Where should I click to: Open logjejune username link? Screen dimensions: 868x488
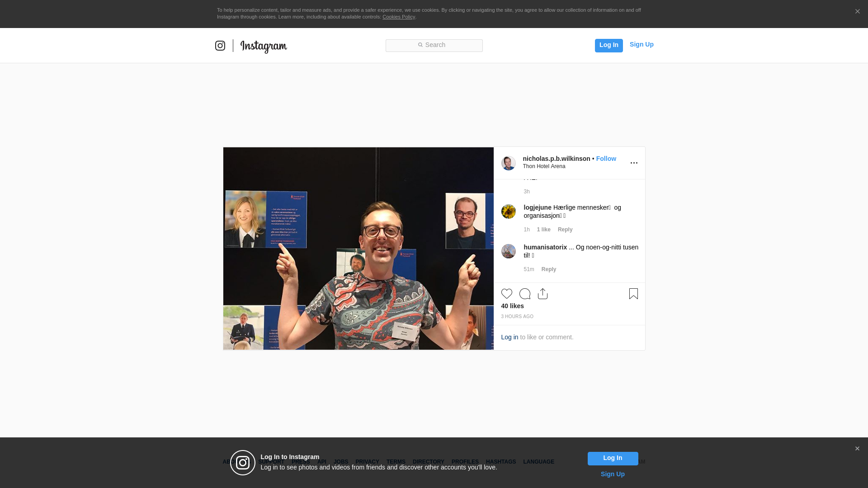(x=538, y=207)
